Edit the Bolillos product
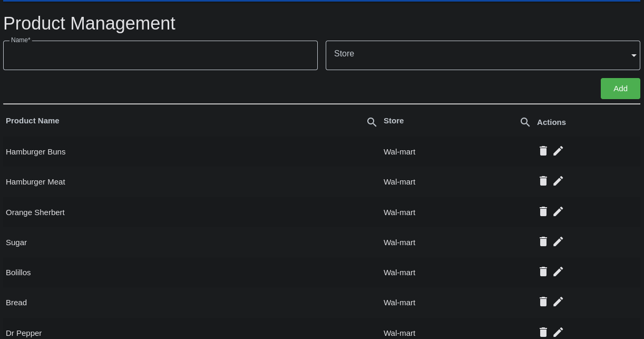The image size is (644, 339). (x=558, y=272)
